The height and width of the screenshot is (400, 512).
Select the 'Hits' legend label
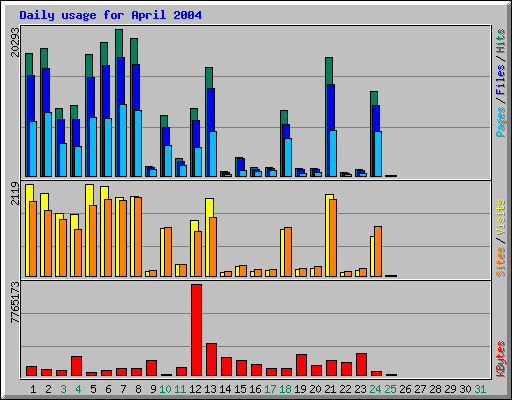[501, 41]
